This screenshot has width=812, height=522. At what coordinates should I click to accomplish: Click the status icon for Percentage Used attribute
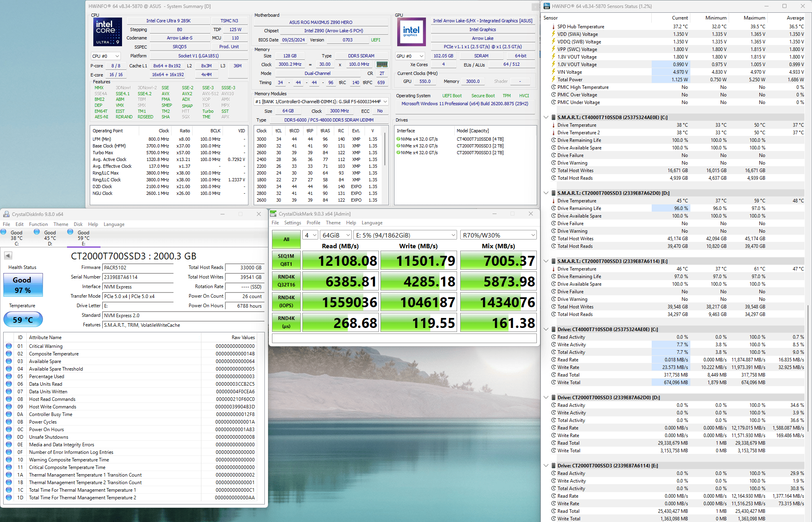[x=9, y=376]
